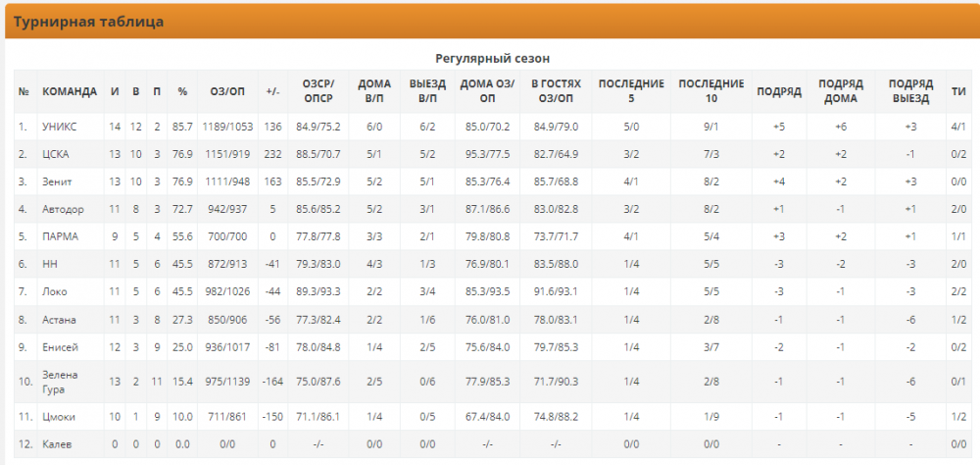Click the ПОСЛЕДНИЕ 10 column header

click(710, 91)
